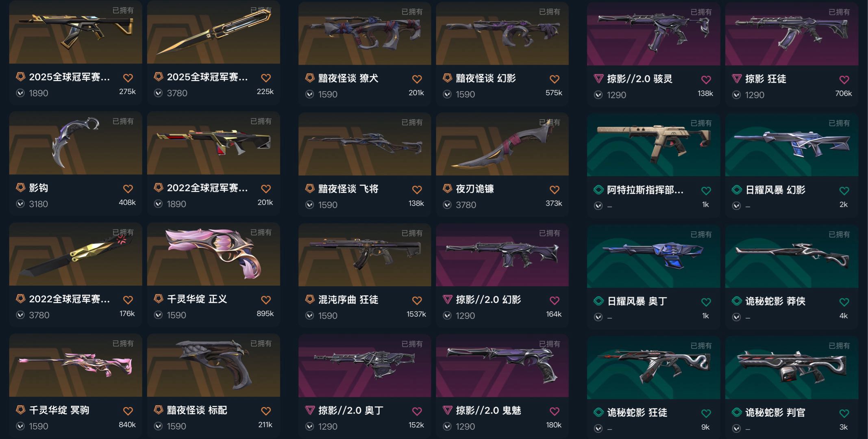Click heart icon on 混沌序曲 狂徒
The height and width of the screenshot is (439, 868).
417,301
